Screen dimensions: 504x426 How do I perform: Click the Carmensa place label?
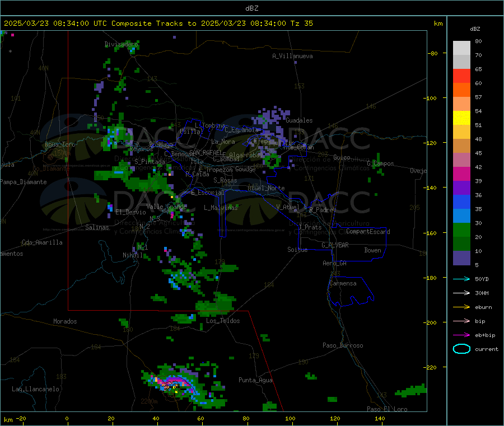(343, 283)
